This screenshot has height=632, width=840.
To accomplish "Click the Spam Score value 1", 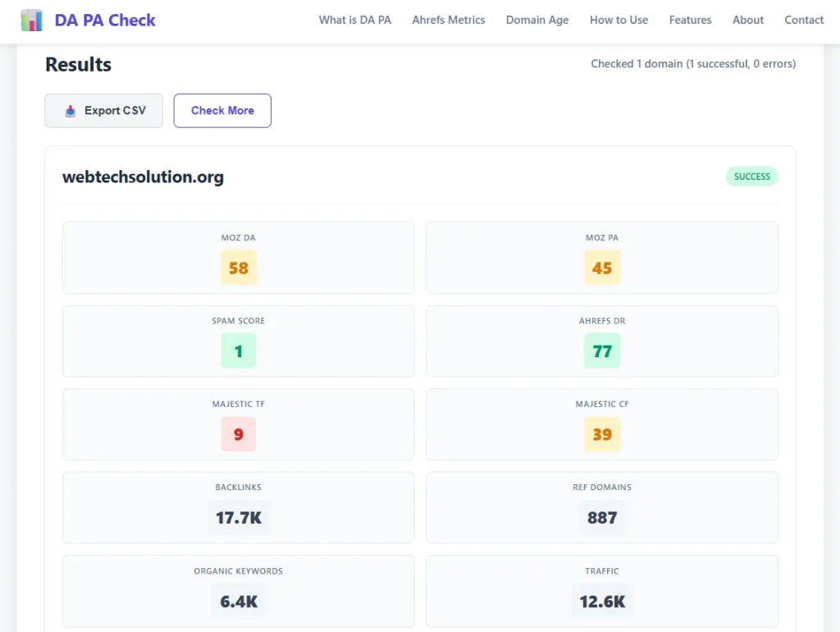I will point(239,350).
